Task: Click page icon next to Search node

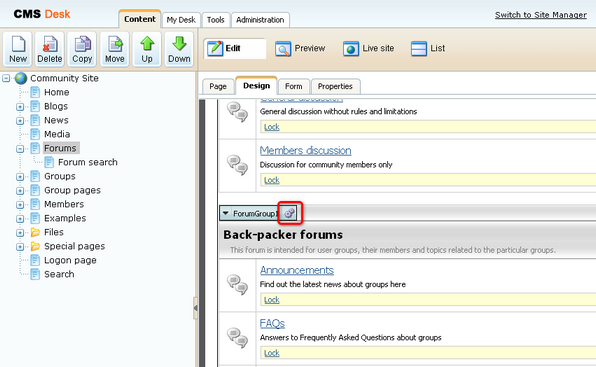Action: click(x=35, y=274)
